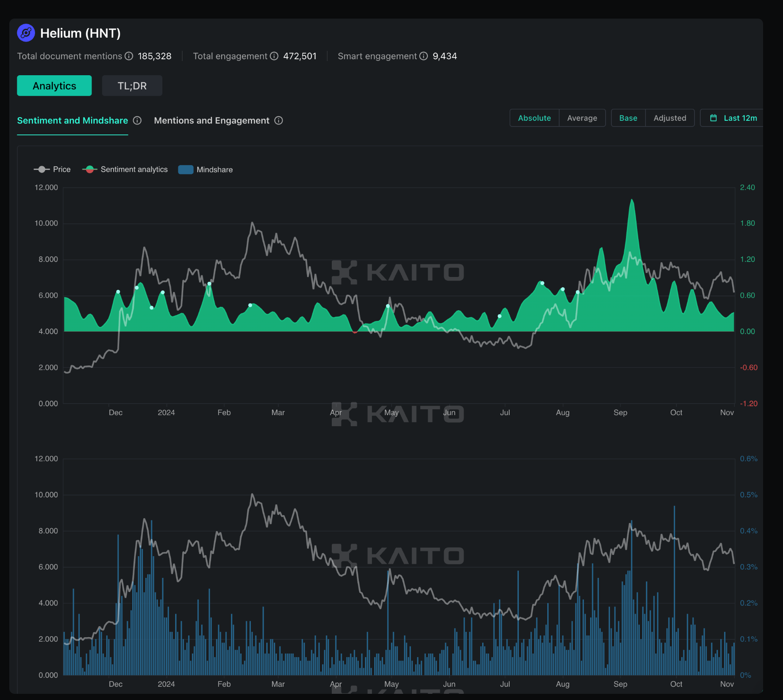This screenshot has width=783, height=700.
Task: Switch to the Adjusted toggle option
Action: 670,118
